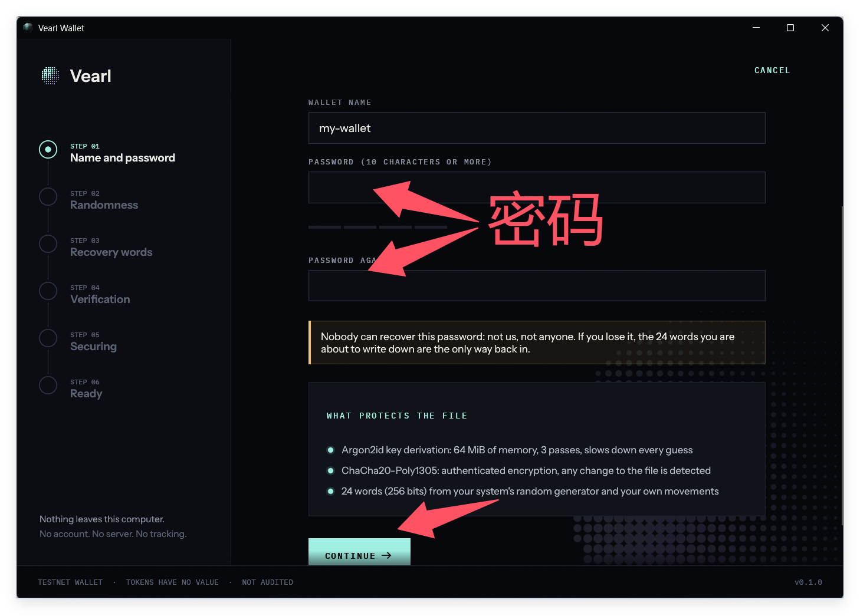
Task: Click the '24 words (256 bits)' bullet line
Action: [x=530, y=492]
